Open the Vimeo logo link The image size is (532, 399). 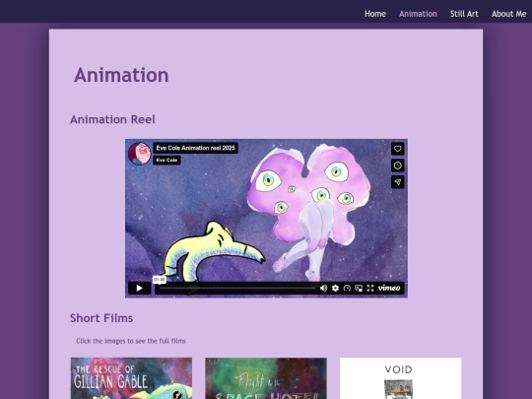click(x=389, y=288)
